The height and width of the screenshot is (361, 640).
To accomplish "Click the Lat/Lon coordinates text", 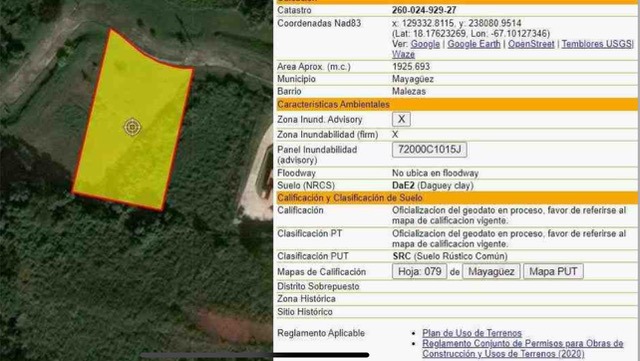I will (471, 33).
